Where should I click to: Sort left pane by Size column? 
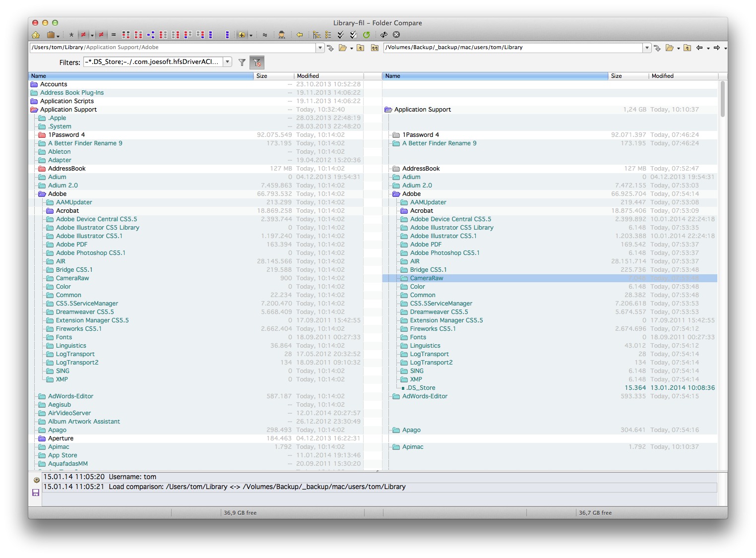[274, 76]
